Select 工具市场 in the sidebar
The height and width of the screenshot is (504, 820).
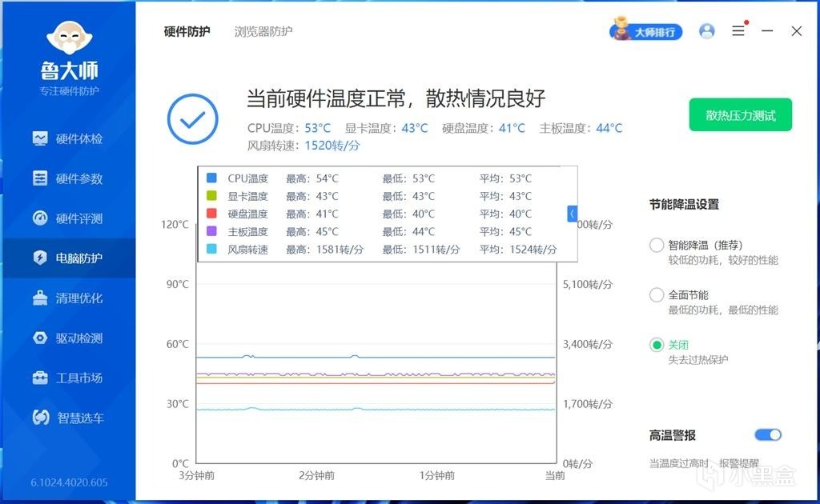pos(68,378)
